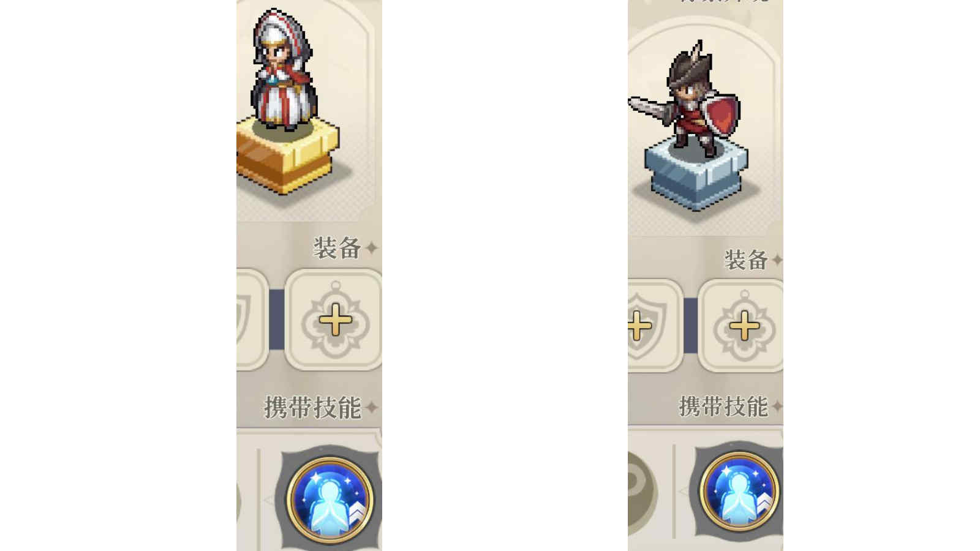
Task: Add armor in the swordsman's shield slot
Action: pyautogui.click(x=654, y=325)
